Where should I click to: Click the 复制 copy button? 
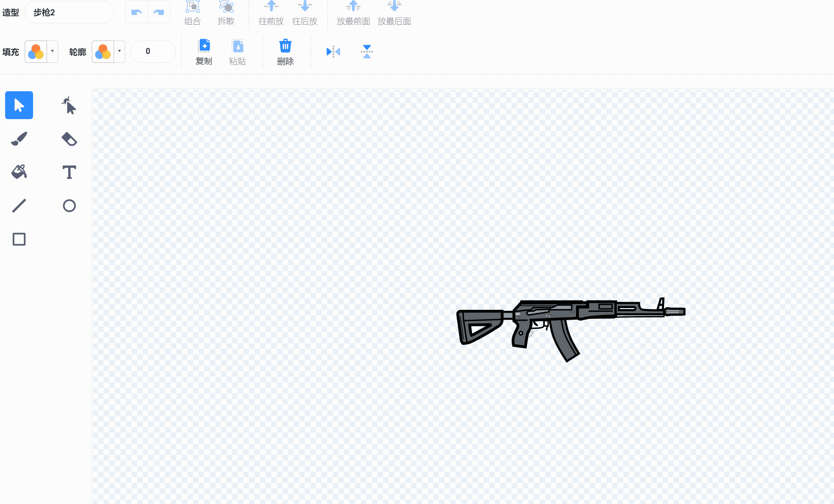pyautogui.click(x=204, y=52)
